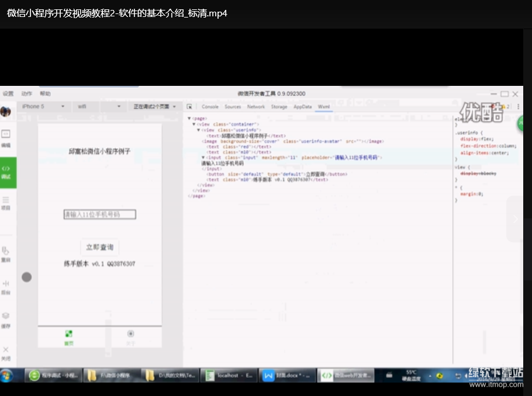Screen dimensions: 532x396
Task: Switch to localhost editor window in taskbar
Action: (229, 376)
